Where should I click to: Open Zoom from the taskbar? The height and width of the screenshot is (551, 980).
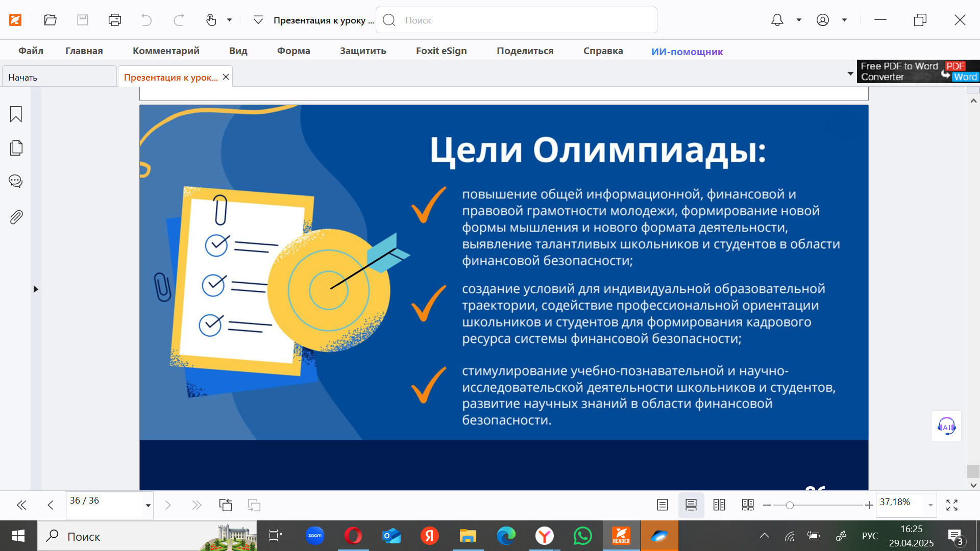click(315, 536)
